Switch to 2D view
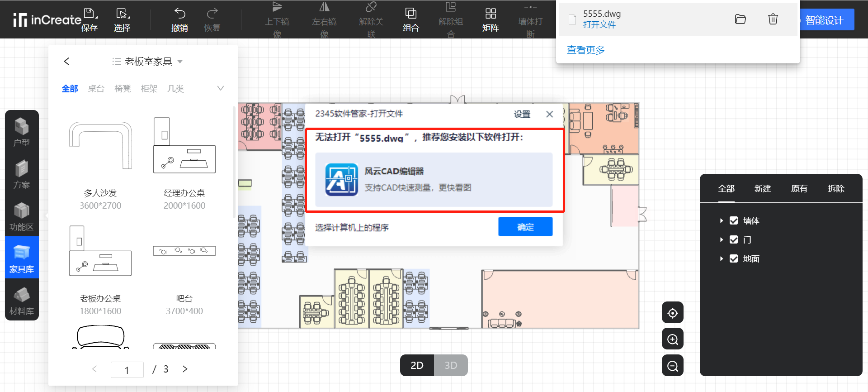The width and height of the screenshot is (868, 392). point(417,365)
